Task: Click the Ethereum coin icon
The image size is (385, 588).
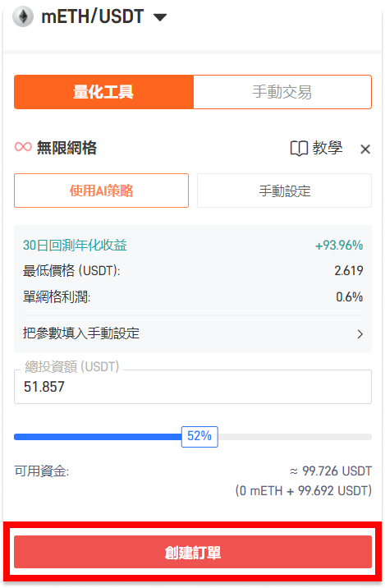Action: [x=23, y=17]
